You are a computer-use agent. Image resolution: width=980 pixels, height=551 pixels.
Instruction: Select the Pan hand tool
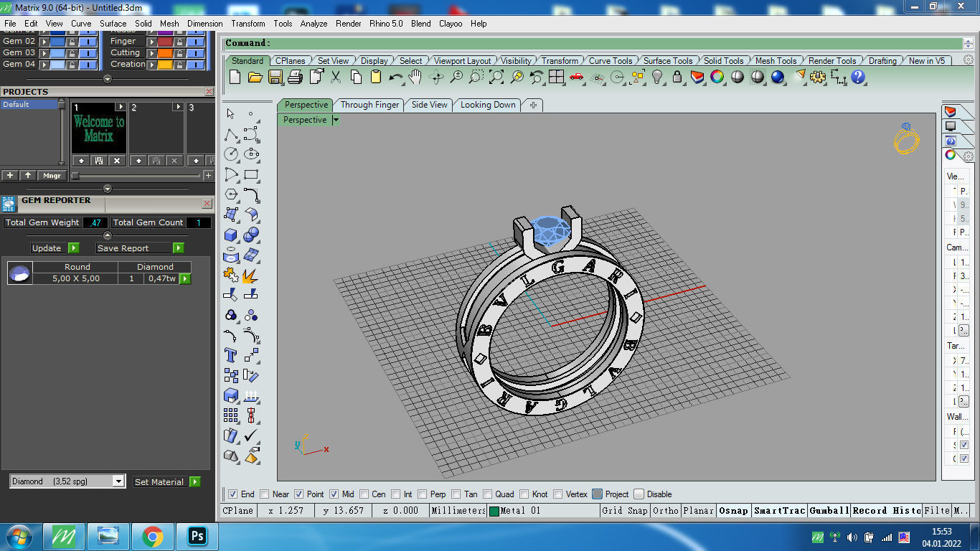[x=415, y=77]
